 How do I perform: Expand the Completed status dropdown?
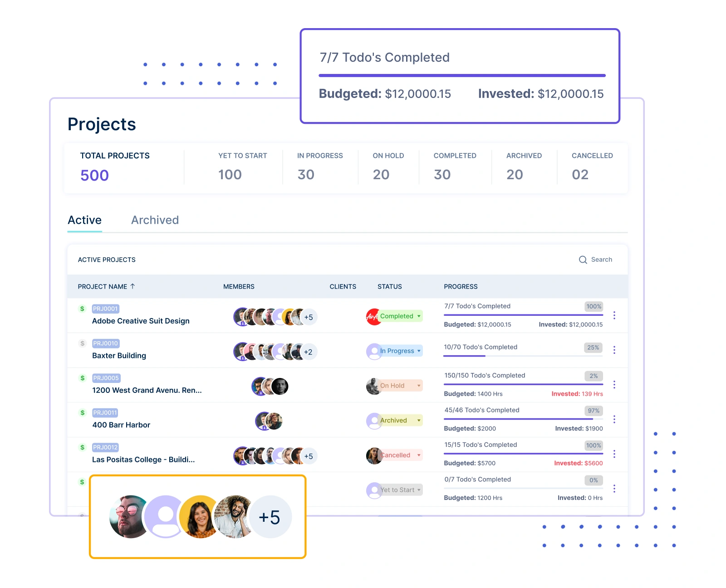pyautogui.click(x=418, y=316)
